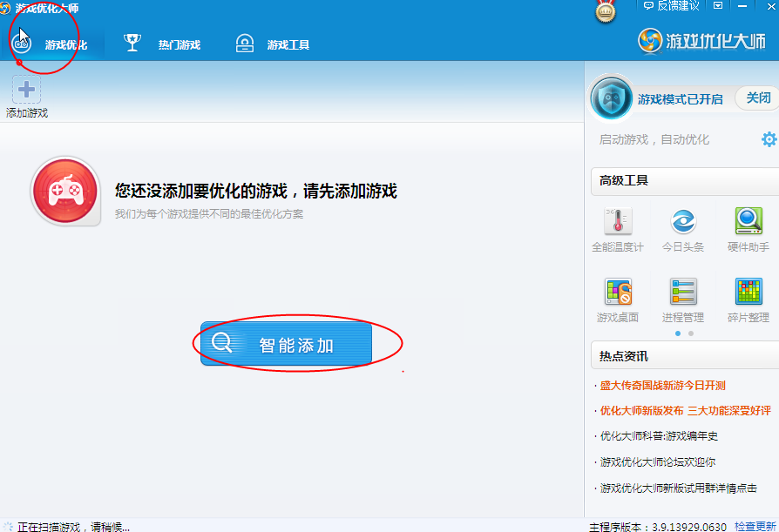Open news 优化大师科普:游戏编年史

tap(659, 436)
